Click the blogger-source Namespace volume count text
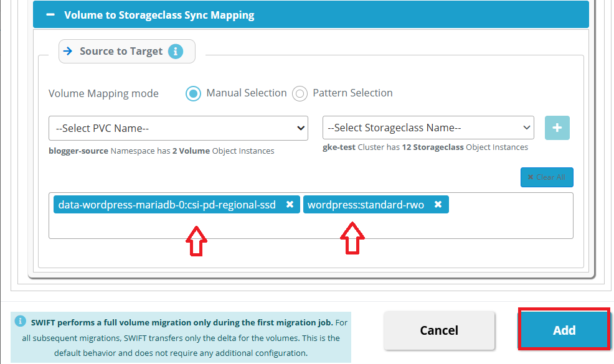The image size is (614, 364). click(x=161, y=151)
